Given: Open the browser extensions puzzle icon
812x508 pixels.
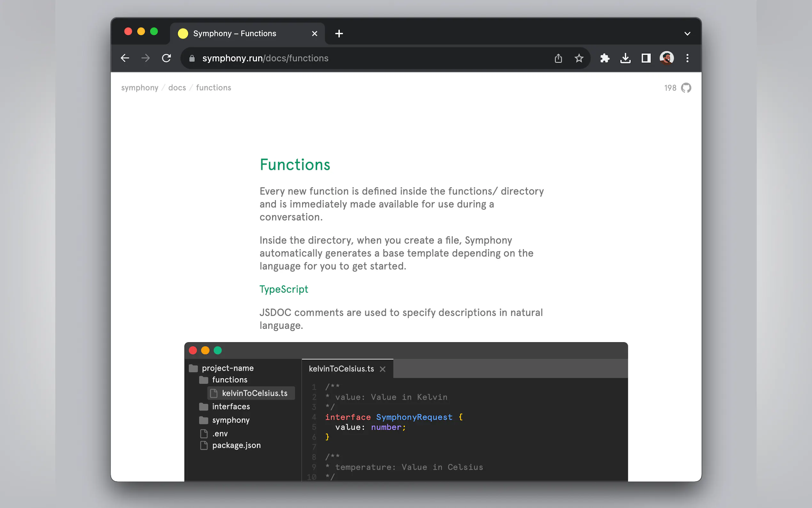Looking at the screenshot, I should click(605, 58).
